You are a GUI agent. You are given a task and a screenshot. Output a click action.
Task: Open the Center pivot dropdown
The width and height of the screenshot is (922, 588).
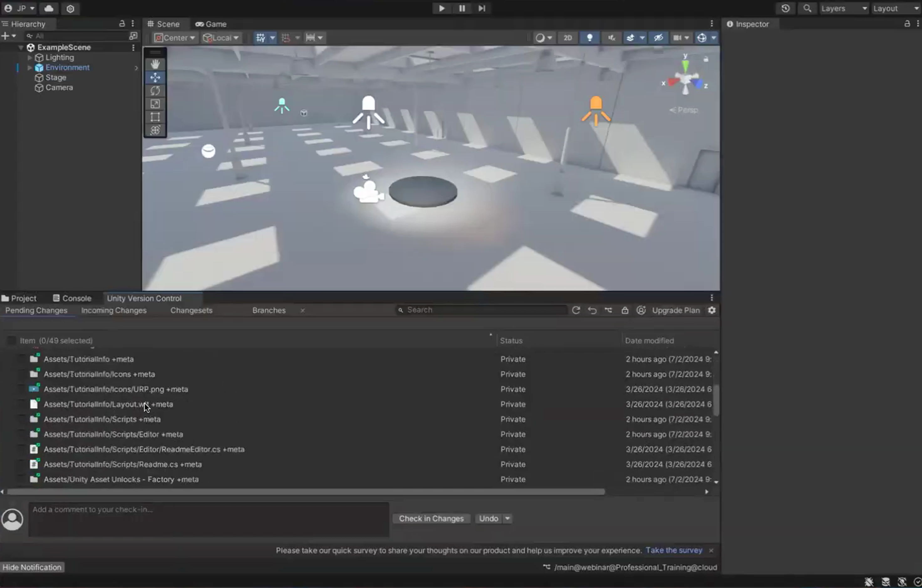pos(175,38)
